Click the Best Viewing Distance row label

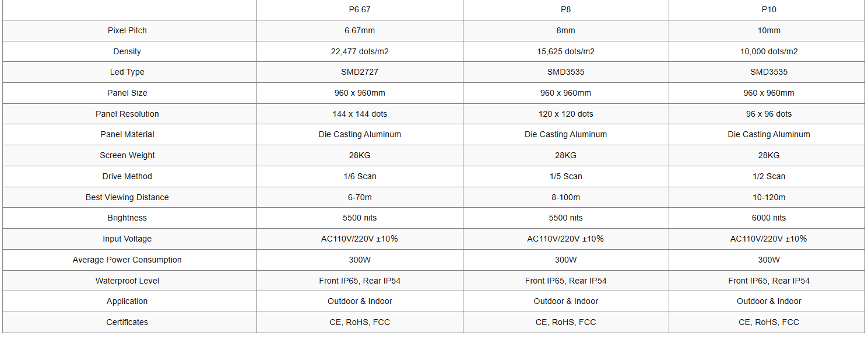point(127,197)
